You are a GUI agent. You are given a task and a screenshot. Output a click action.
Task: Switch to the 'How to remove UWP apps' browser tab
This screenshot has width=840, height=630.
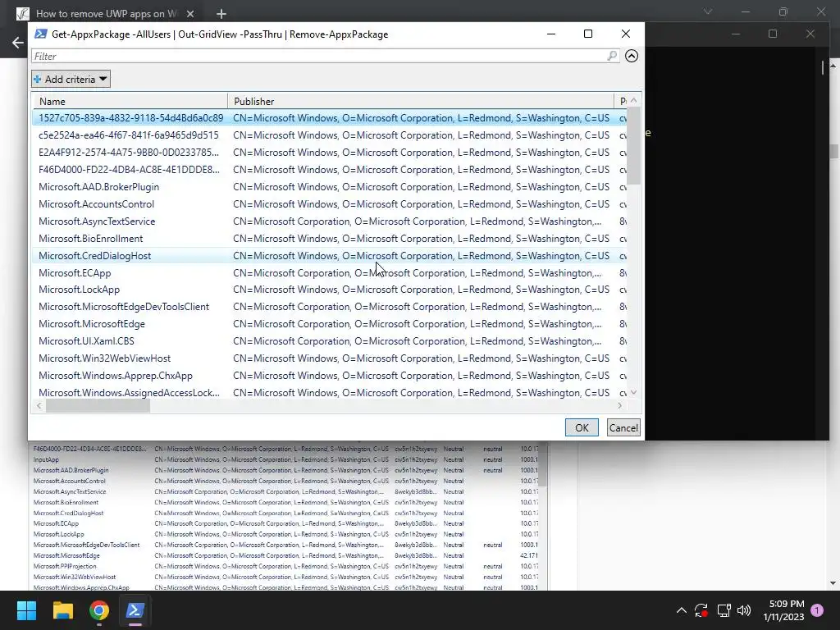coord(106,13)
